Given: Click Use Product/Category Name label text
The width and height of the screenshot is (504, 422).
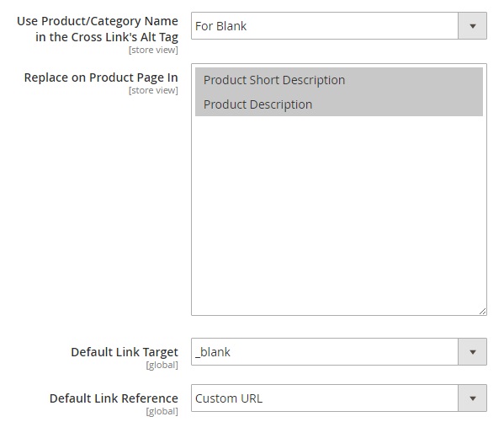Looking at the screenshot, I should (98, 29).
